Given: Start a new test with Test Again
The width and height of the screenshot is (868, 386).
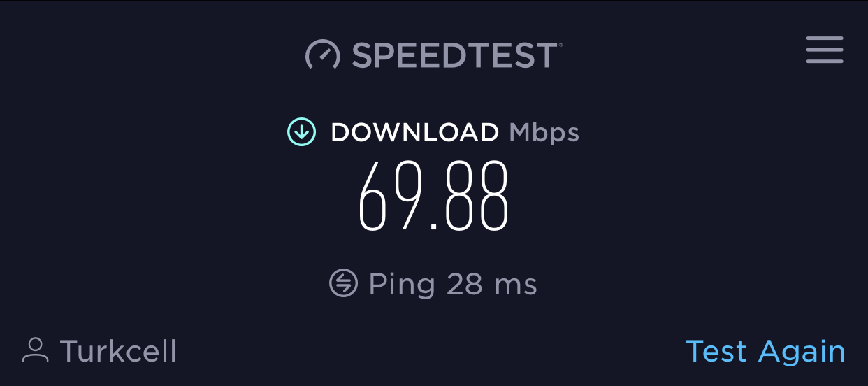Looking at the screenshot, I should coord(765,351).
